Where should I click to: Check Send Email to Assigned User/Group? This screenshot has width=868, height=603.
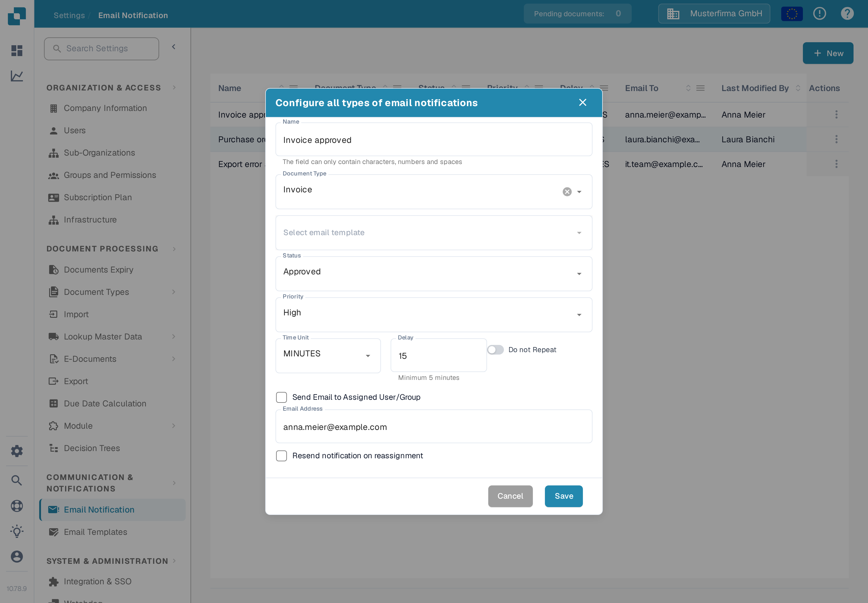coord(281,397)
